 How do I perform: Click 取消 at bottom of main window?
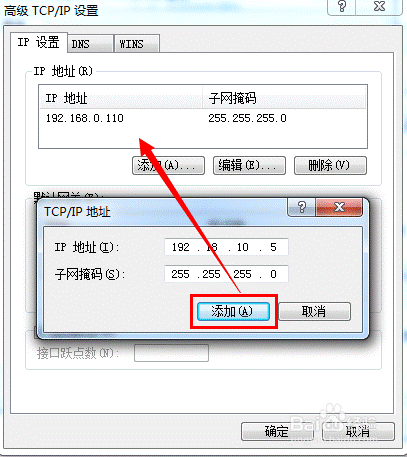[358, 431]
